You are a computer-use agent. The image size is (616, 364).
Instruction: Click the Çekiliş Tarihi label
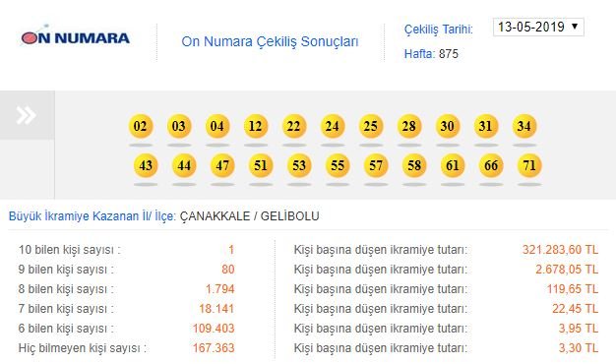439,30
